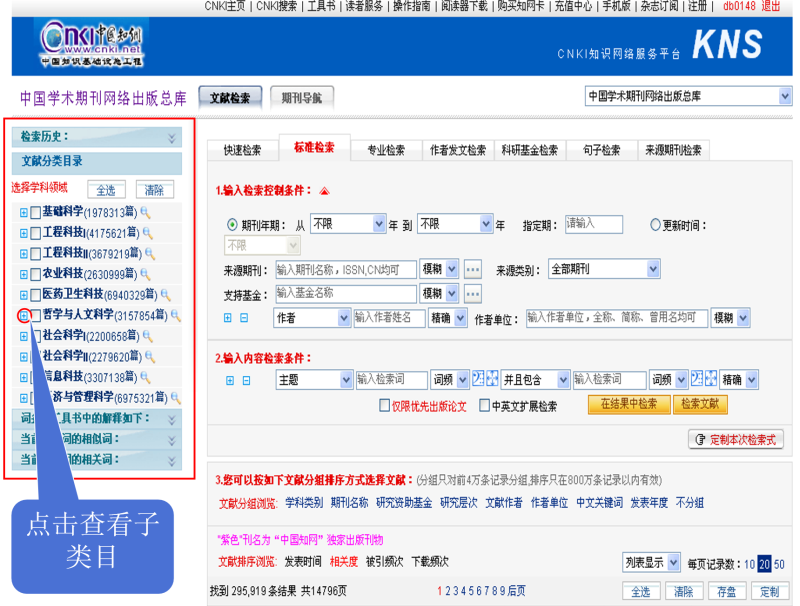
Task: Open the start year 从 dropdown
Action: 347,223
